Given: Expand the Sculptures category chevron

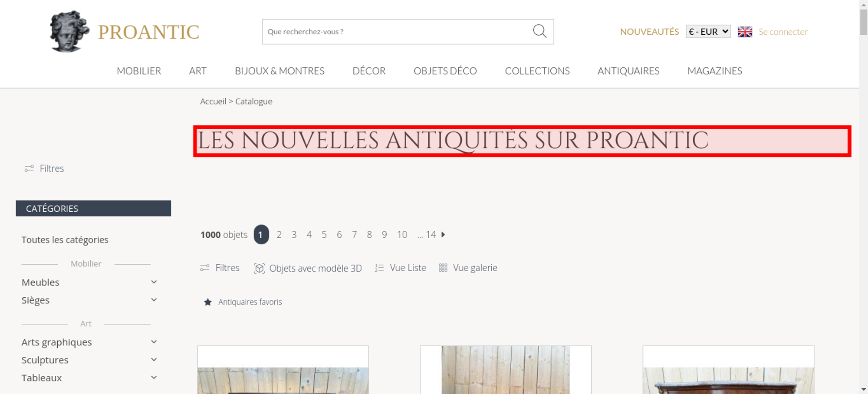Looking at the screenshot, I should tap(154, 360).
